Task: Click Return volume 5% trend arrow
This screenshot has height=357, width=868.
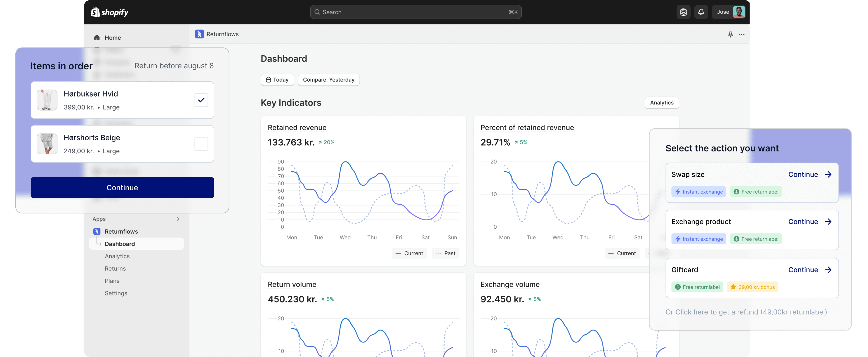Action: [323, 299]
